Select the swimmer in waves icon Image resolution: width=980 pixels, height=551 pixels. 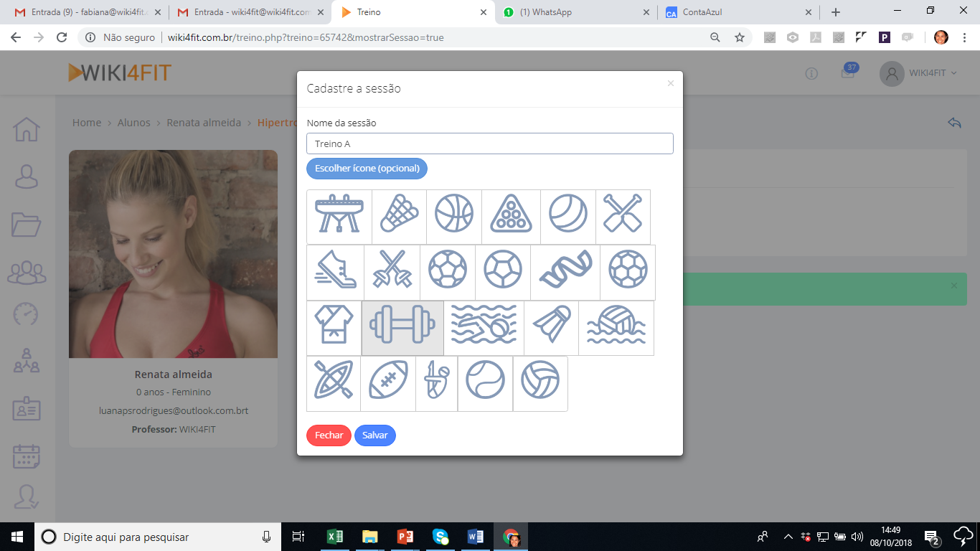point(484,328)
